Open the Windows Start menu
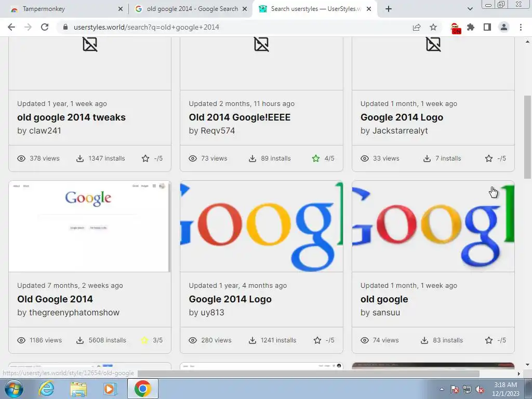The image size is (532, 399). point(14,389)
